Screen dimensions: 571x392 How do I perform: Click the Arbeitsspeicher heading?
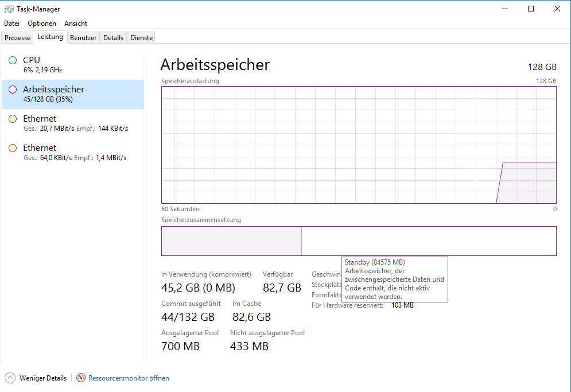[215, 65]
